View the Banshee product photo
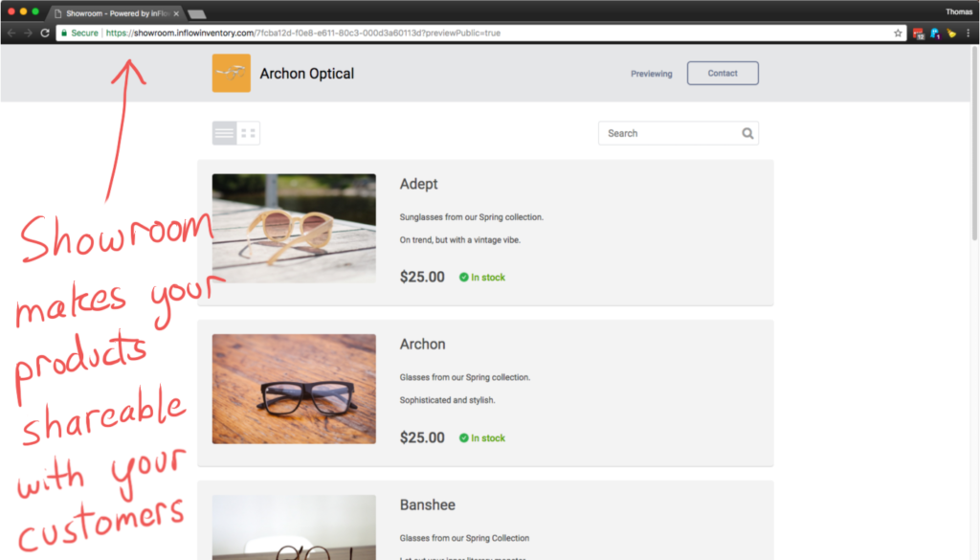The image size is (980, 560). (x=294, y=526)
